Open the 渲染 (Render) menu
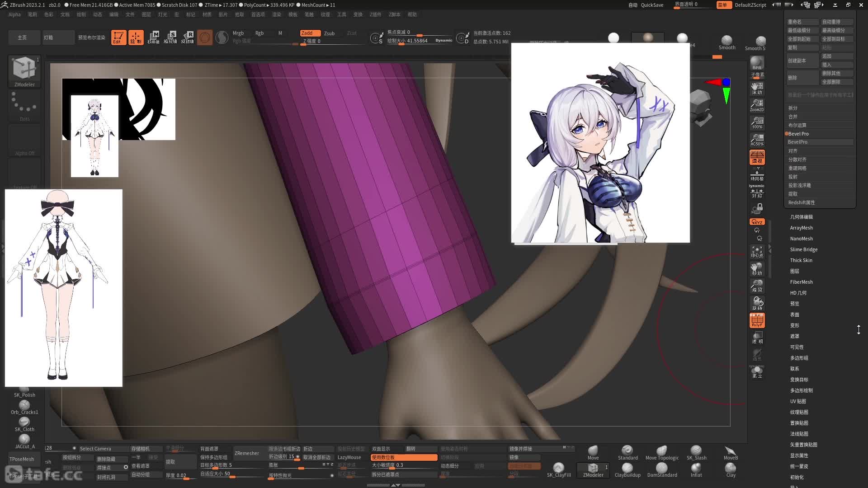 click(x=277, y=14)
